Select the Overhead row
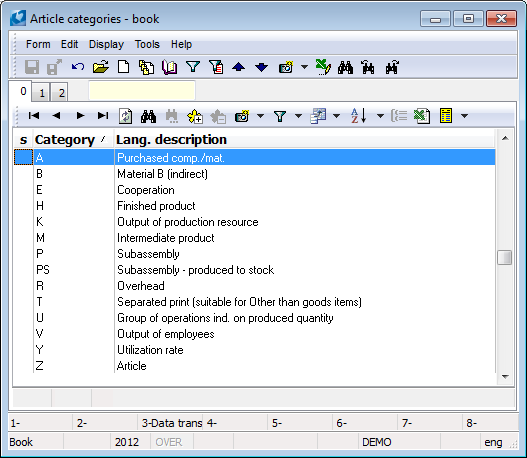Image resolution: width=527 pixels, height=458 pixels. tap(254, 286)
